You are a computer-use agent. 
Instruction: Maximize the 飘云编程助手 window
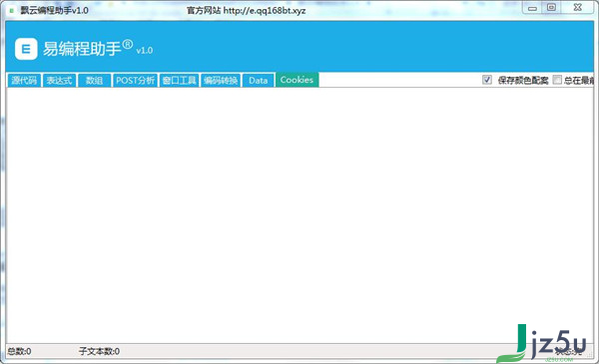551,8
